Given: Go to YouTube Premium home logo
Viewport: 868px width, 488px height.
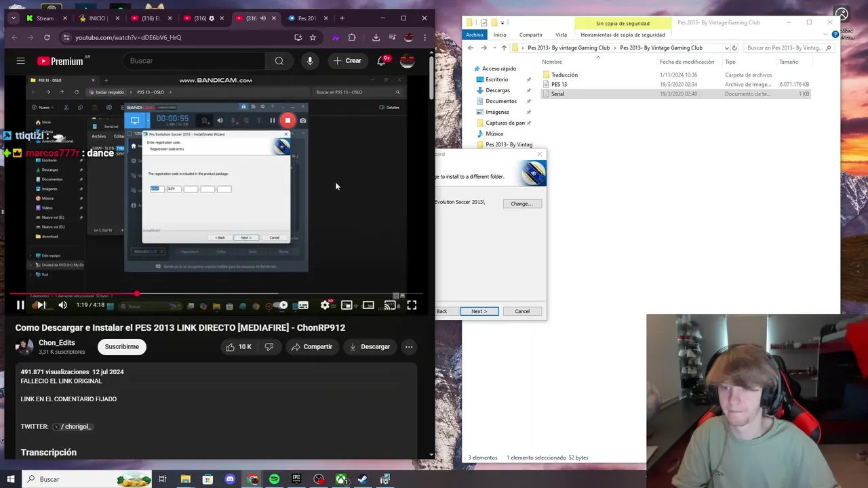Looking at the screenshot, I should point(60,61).
